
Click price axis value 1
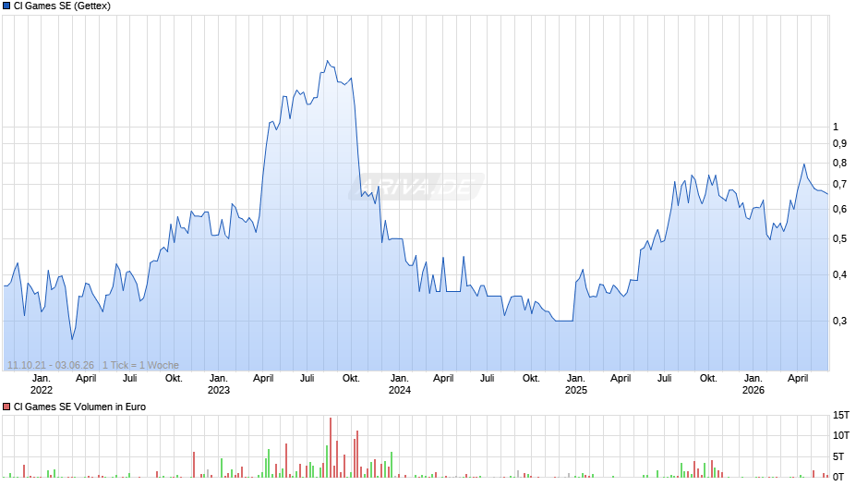click(836, 127)
